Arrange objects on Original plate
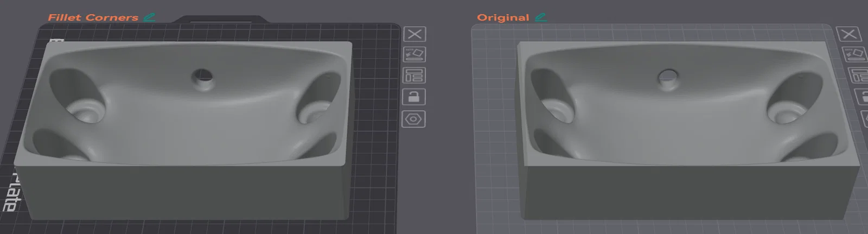 click(x=858, y=75)
